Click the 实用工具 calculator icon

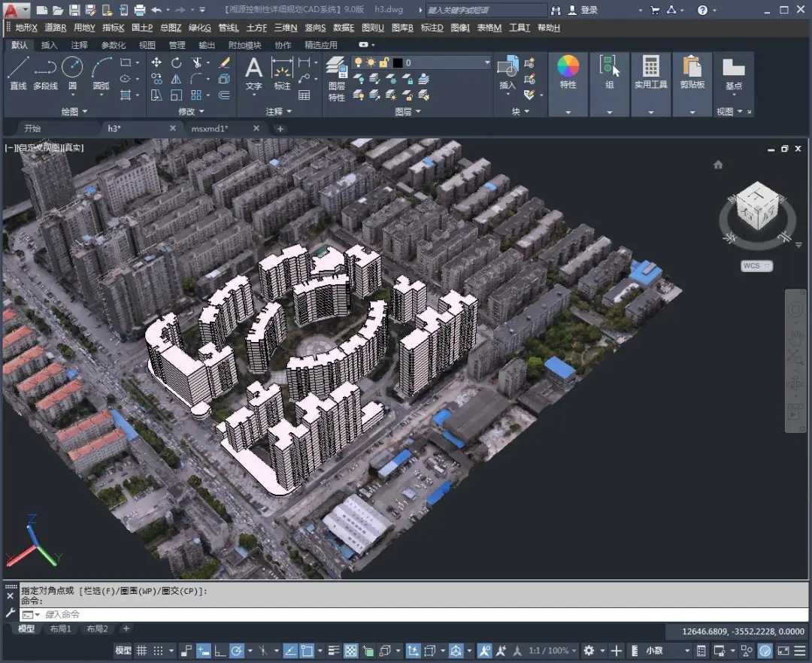click(x=651, y=72)
